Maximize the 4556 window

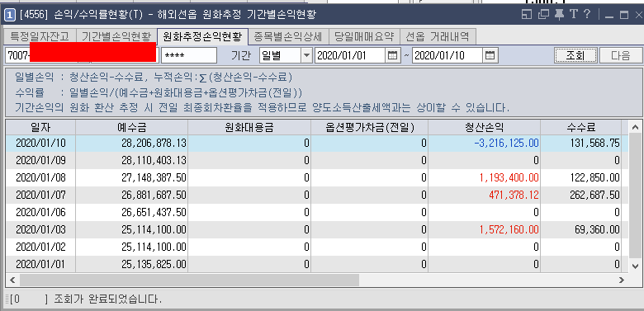[x=624, y=16]
